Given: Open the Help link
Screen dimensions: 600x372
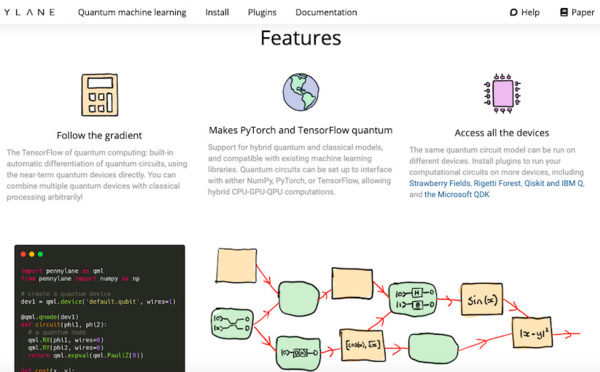Looking at the screenshot, I should click(x=524, y=12).
